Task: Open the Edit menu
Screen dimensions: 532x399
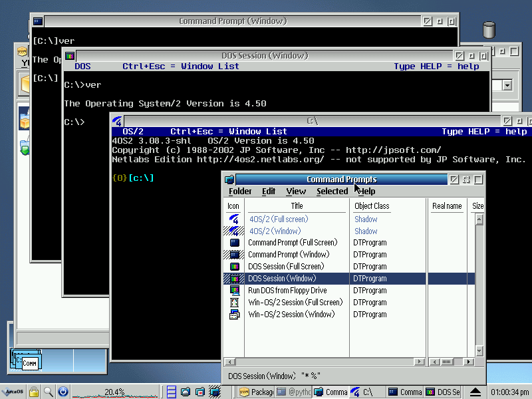Action: (x=269, y=192)
